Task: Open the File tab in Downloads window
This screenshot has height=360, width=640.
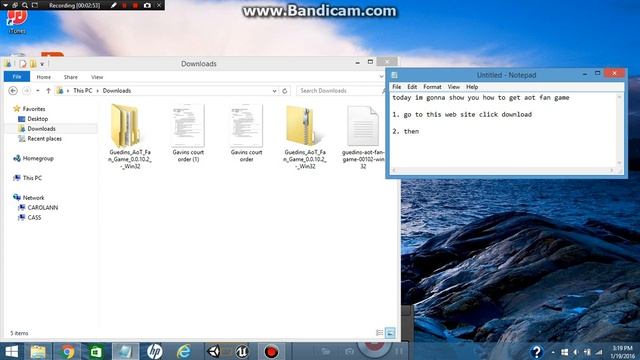Action: coord(17,77)
